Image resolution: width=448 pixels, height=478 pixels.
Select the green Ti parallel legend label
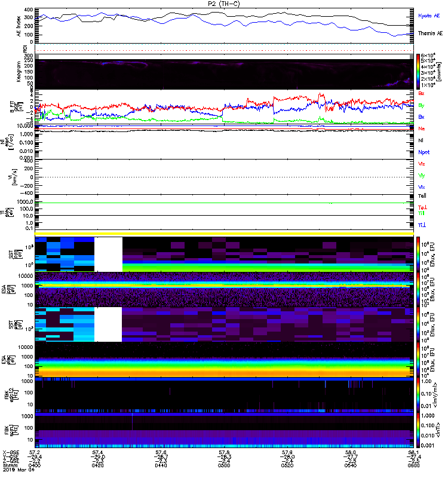click(x=421, y=213)
